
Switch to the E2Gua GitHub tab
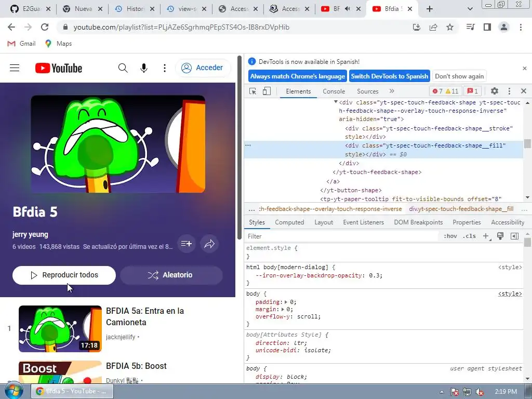(x=31, y=9)
